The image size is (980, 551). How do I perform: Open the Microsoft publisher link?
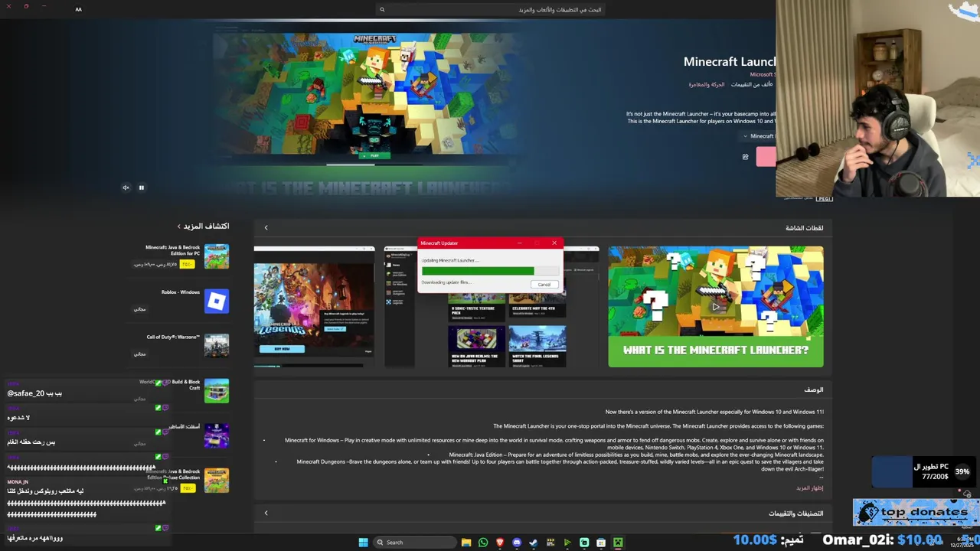(x=763, y=74)
